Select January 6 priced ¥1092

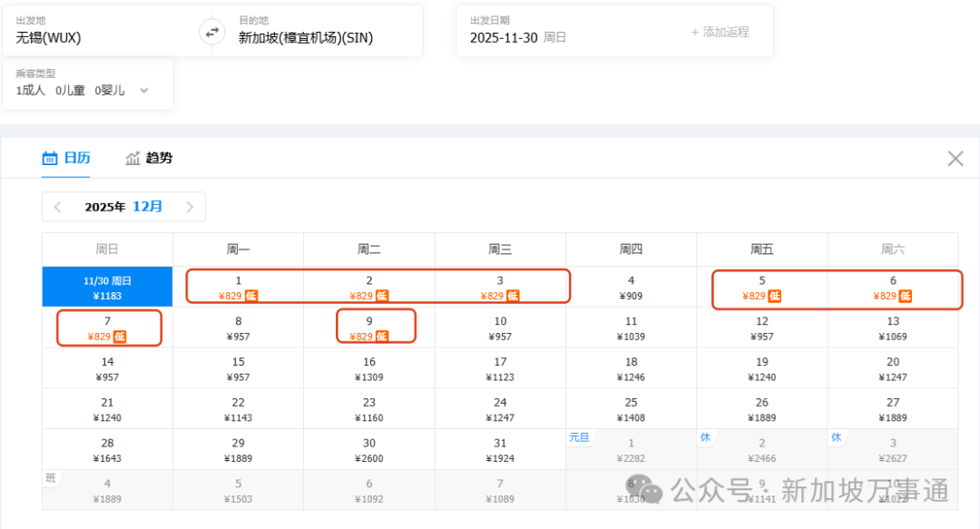(x=369, y=490)
